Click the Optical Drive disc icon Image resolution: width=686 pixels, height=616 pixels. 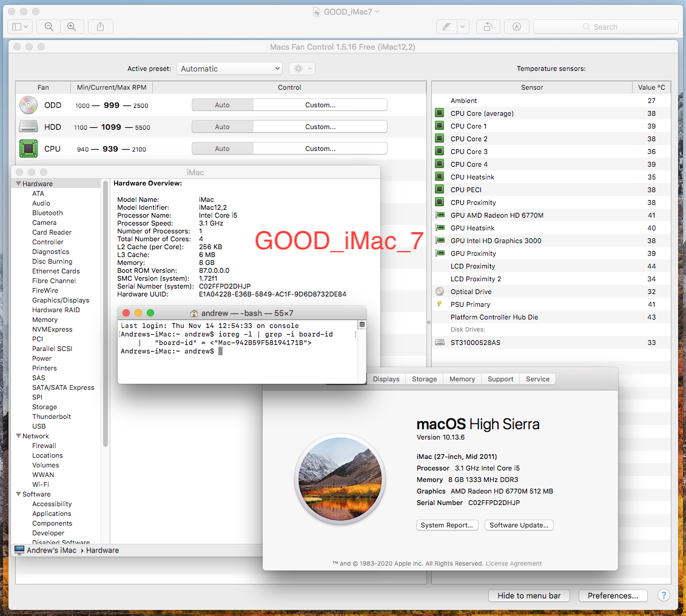pyautogui.click(x=440, y=291)
